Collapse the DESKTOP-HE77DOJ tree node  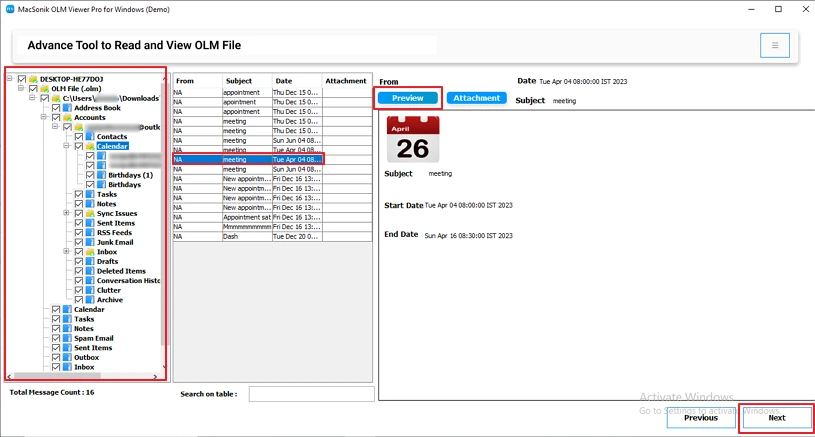click(10, 79)
